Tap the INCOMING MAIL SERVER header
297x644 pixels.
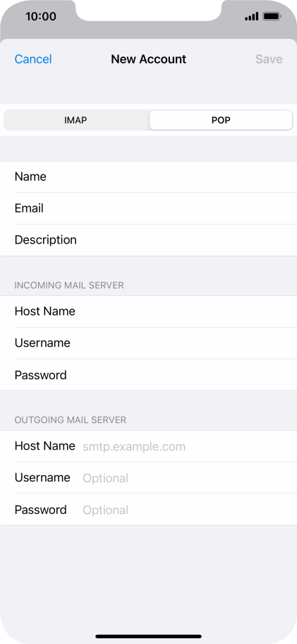(69, 285)
